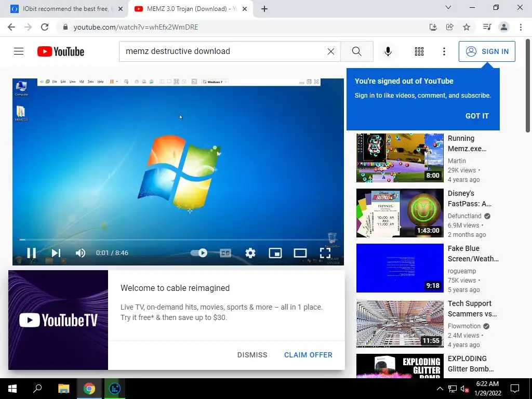Click CLAIM OFFER button
The height and width of the screenshot is (399, 532).
(x=308, y=355)
